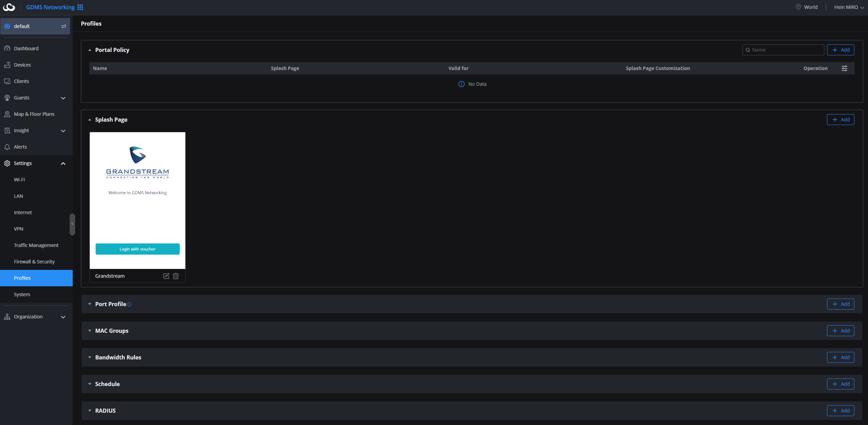Open the Firewall & Security settings page

[34, 262]
